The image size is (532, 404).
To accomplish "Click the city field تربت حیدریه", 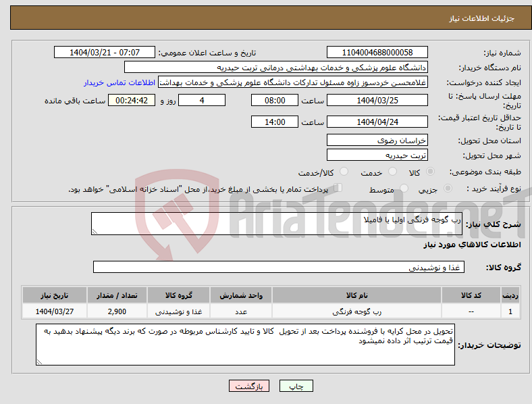I will pos(377,155).
